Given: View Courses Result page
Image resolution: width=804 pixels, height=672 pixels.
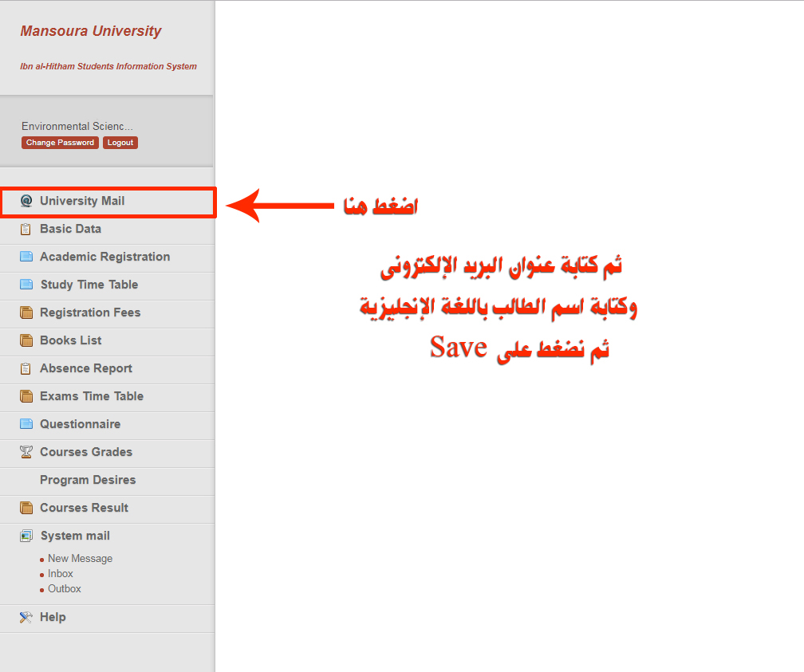Looking at the screenshot, I should (x=84, y=508).
